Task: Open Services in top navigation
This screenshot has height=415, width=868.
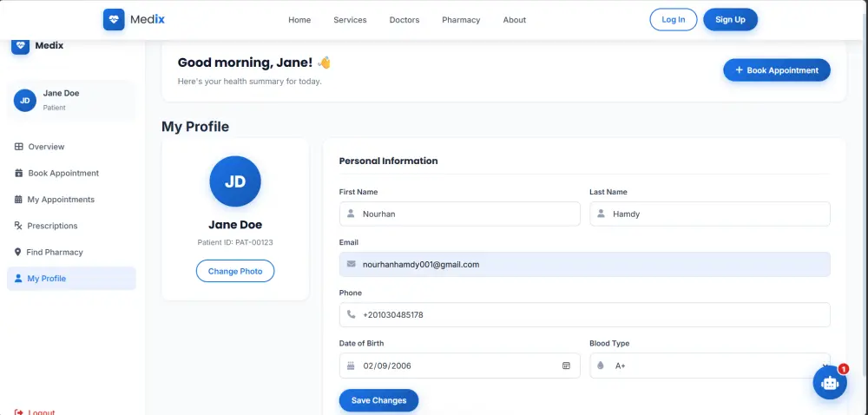Action: point(350,20)
